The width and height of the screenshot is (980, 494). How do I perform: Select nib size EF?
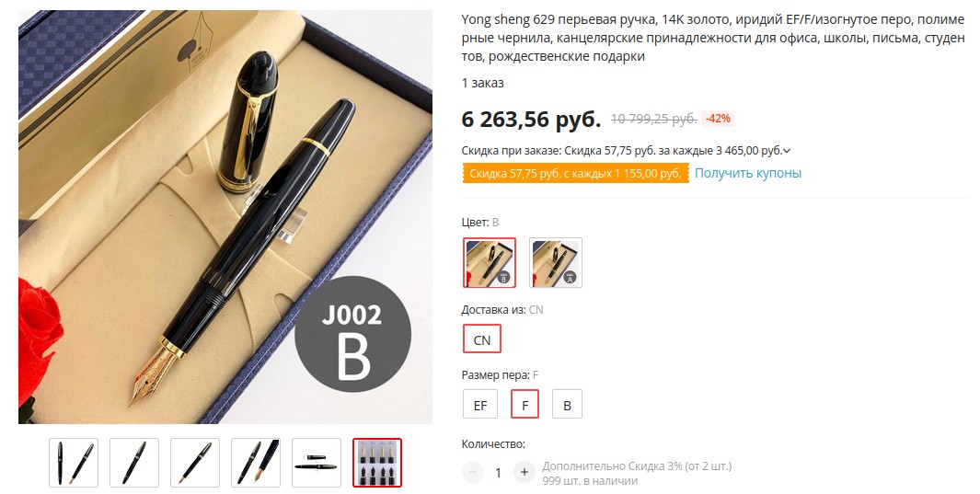(480, 404)
